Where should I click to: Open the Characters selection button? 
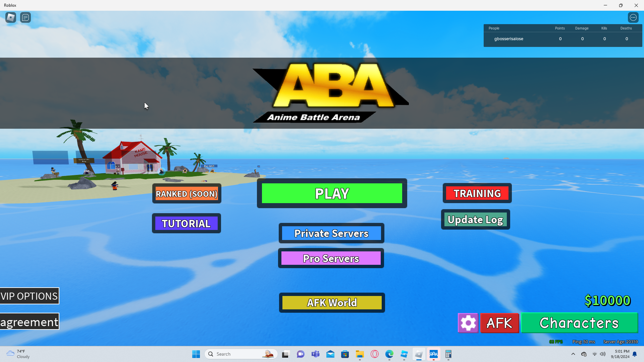coord(579,323)
